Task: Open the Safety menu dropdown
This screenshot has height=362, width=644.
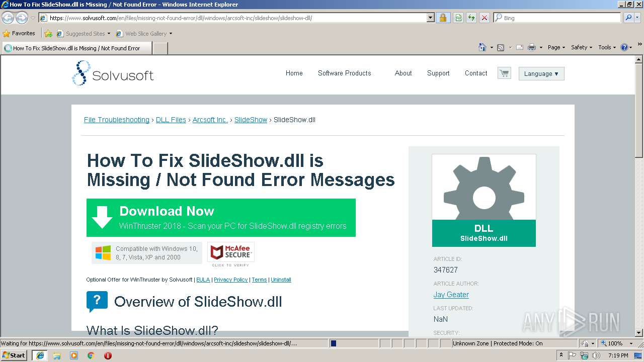Action: pos(582,47)
